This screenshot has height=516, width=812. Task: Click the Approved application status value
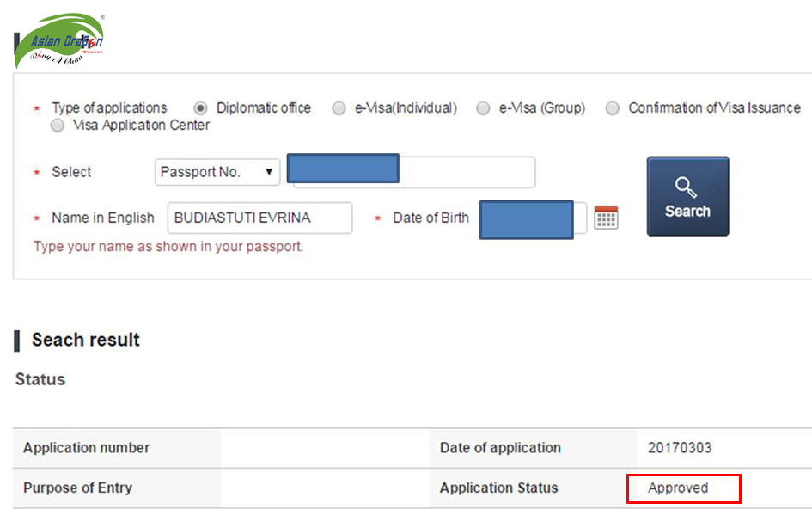(x=678, y=488)
